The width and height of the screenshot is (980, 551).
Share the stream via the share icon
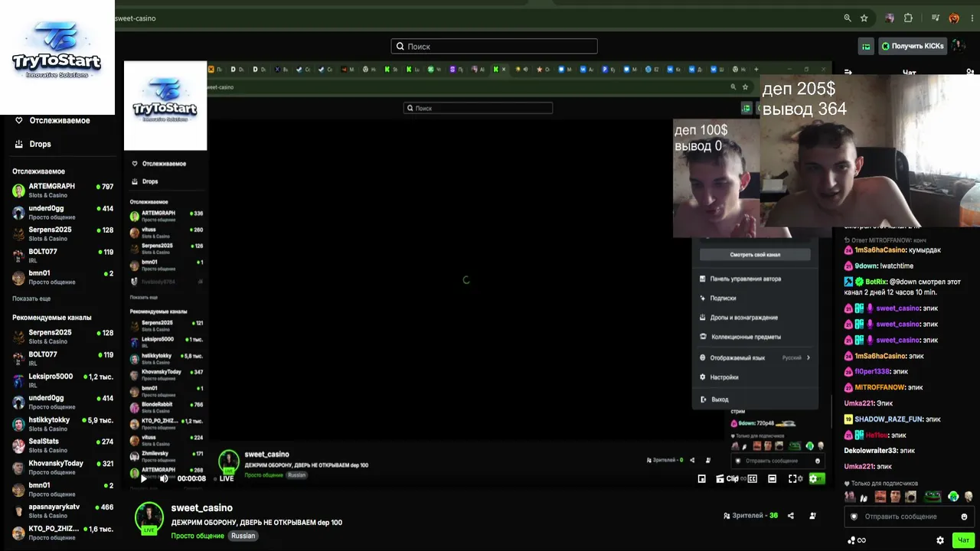pyautogui.click(x=791, y=516)
